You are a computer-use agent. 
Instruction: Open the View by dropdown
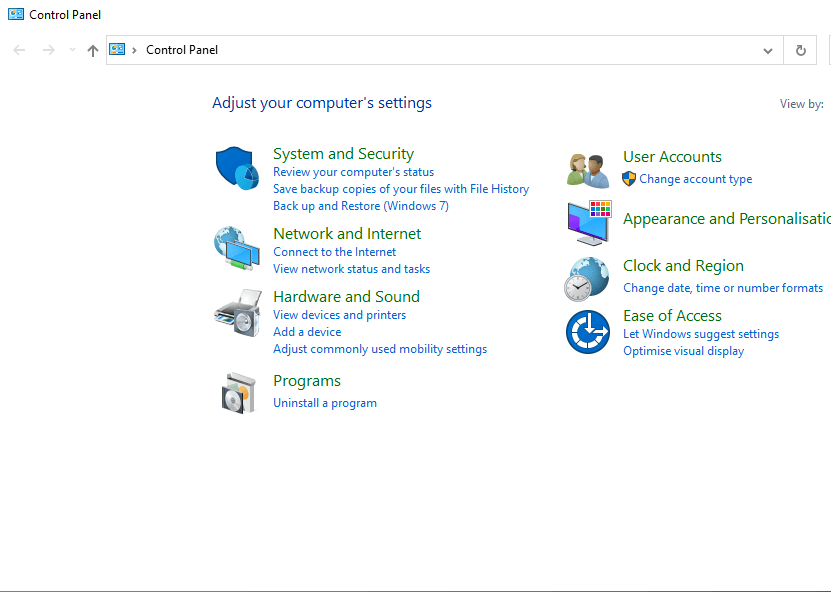coord(825,103)
